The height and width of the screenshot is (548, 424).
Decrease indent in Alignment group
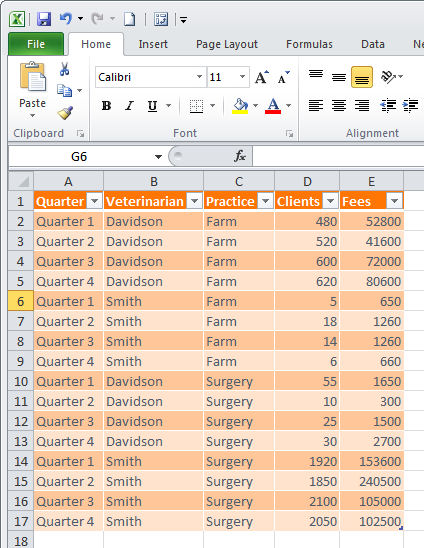tap(388, 105)
